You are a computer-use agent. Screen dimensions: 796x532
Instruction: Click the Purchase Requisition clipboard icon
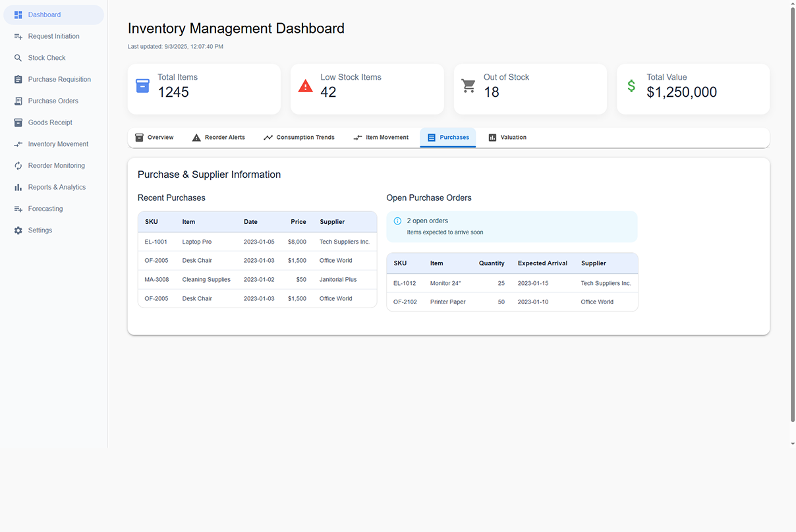pyautogui.click(x=18, y=80)
